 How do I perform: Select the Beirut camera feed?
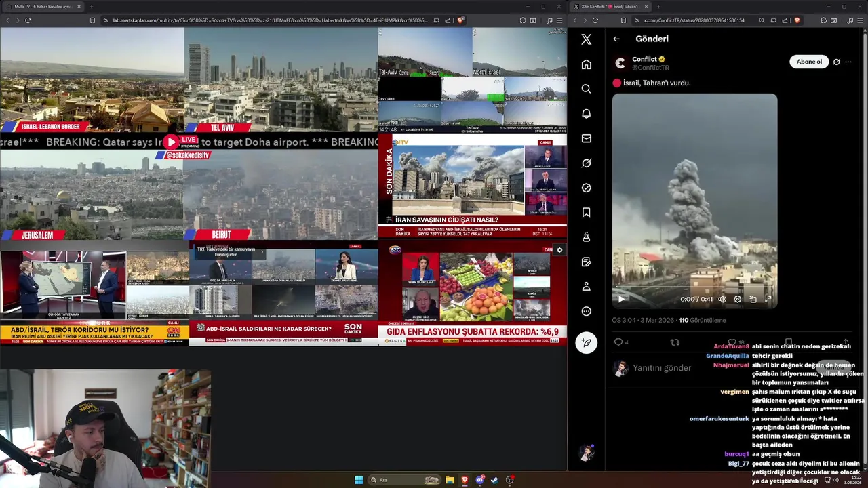pyautogui.click(x=281, y=195)
